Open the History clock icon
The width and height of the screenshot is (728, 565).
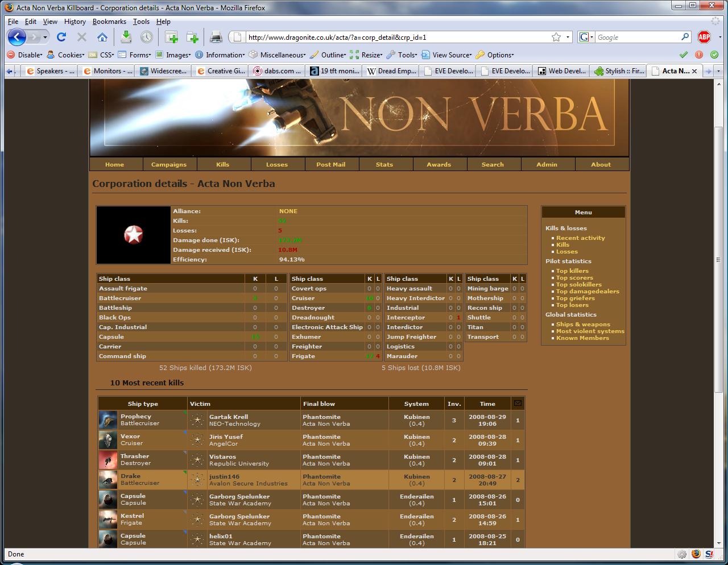tap(147, 38)
